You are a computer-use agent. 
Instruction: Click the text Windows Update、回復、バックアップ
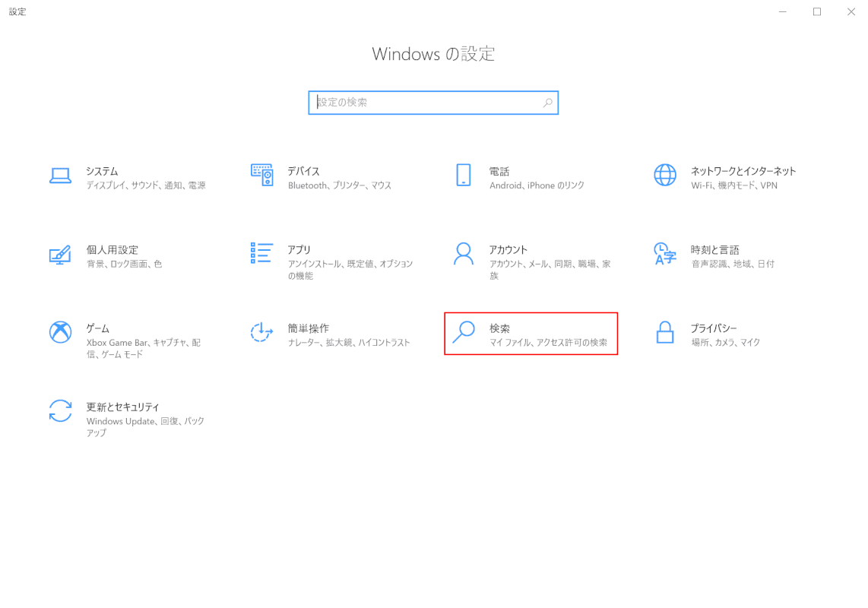[146, 427]
